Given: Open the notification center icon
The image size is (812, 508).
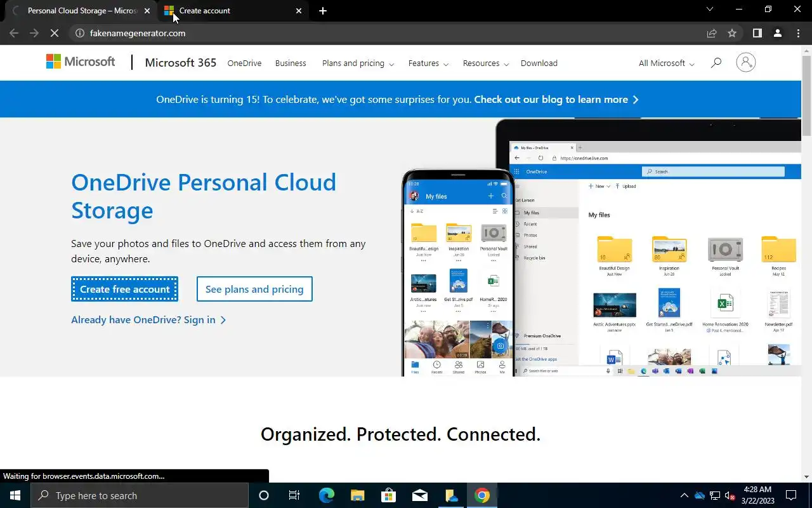Looking at the screenshot, I should [791, 495].
